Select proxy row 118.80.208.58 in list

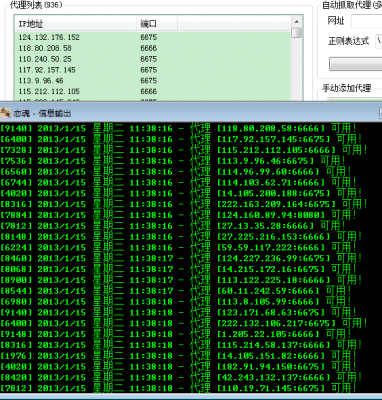tap(153, 48)
